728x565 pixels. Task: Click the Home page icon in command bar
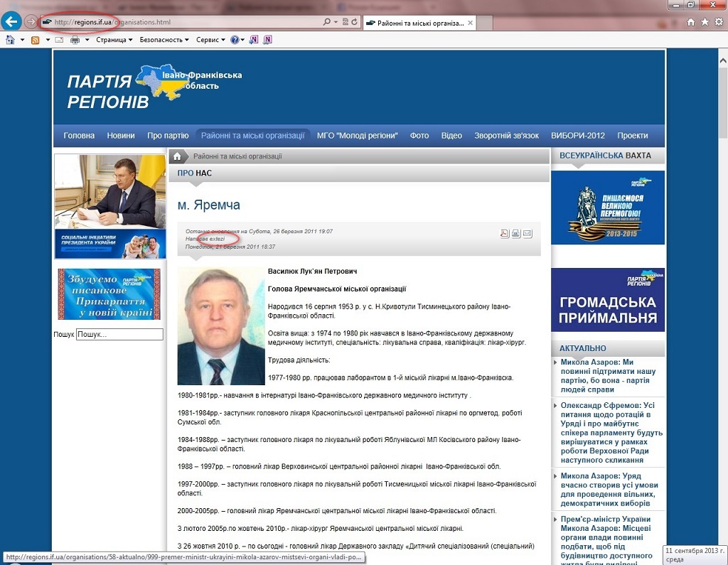pos(10,40)
